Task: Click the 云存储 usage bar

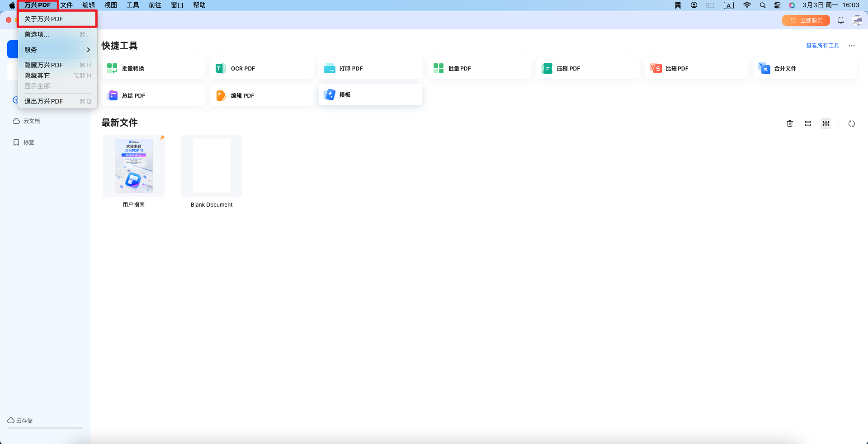Action: pos(45,427)
